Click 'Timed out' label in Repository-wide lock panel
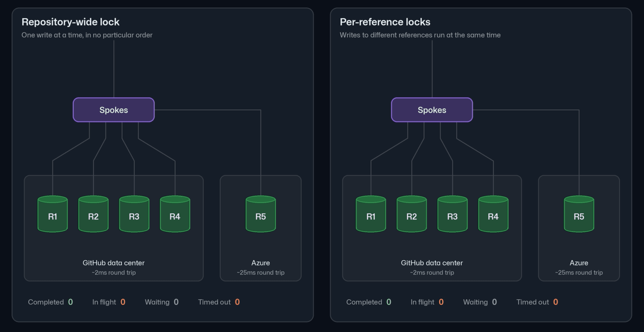This screenshot has width=644, height=332. point(214,302)
